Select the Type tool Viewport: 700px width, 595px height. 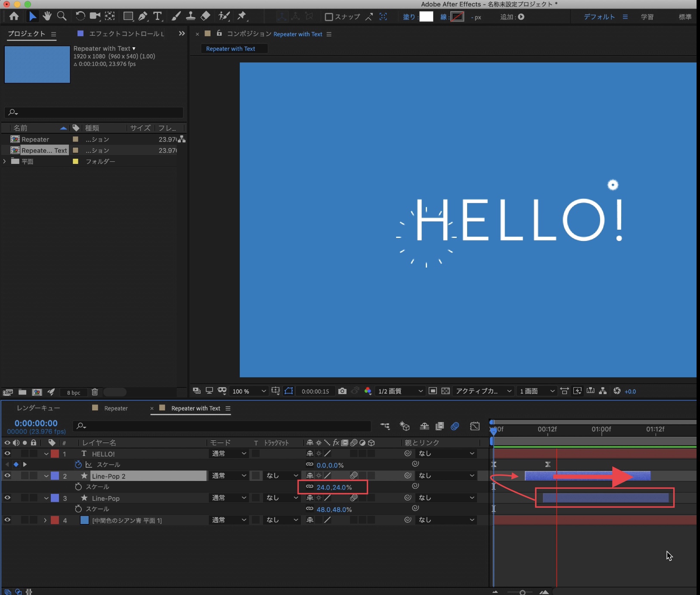(x=158, y=16)
